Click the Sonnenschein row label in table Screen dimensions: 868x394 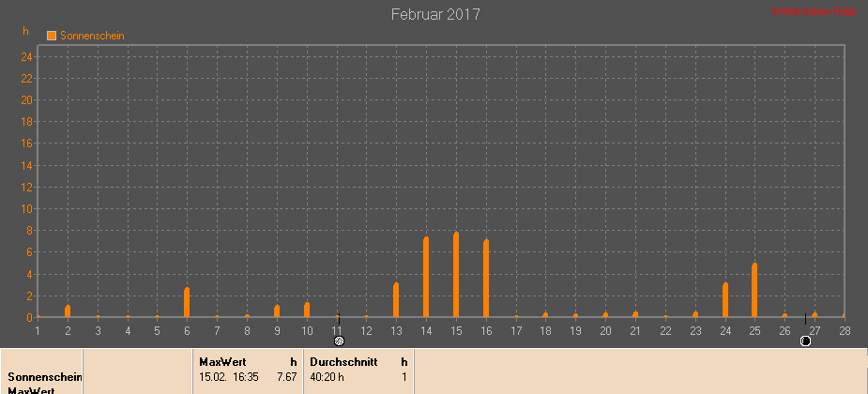[45, 377]
